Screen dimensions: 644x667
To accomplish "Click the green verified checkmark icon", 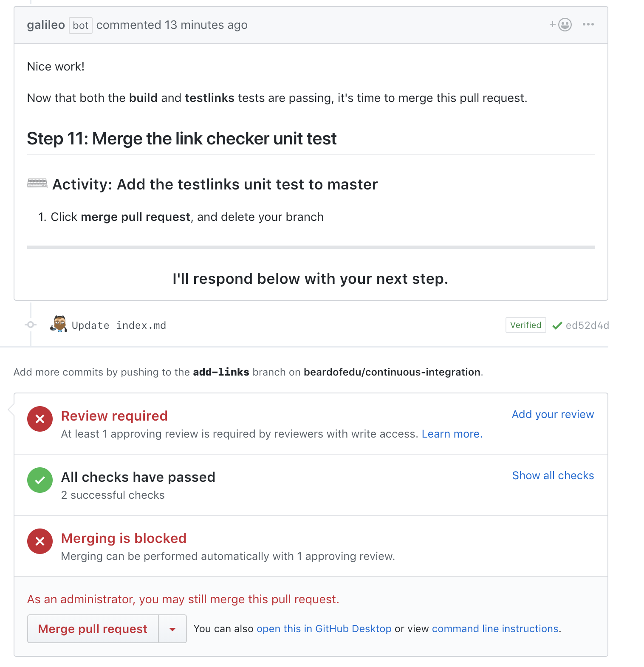I will click(557, 325).
